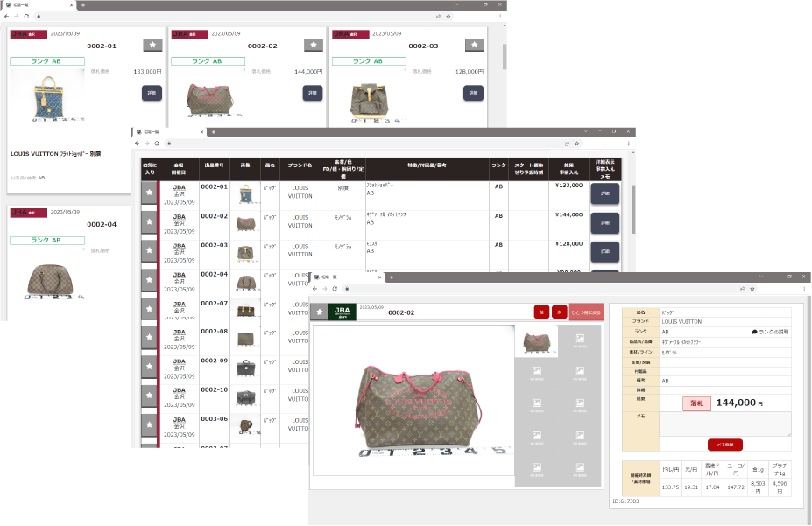This screenshot has width=812, height=526.
Task: Go to next item in detail window
Action: 559,312
